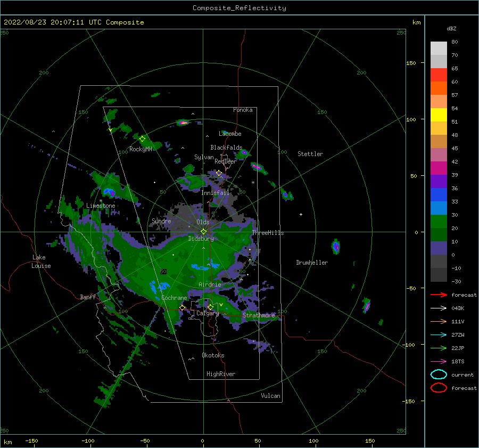The width and height of the screenshot is (479, 448).
Task: Click the red forecast arrow legend icon
Action: coord(439,295)
